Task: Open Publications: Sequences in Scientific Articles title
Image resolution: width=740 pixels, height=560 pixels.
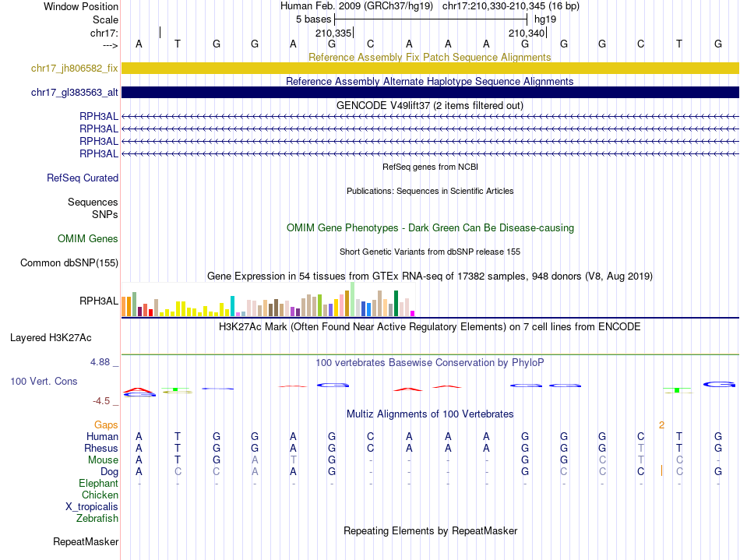Action: [430, 191]
